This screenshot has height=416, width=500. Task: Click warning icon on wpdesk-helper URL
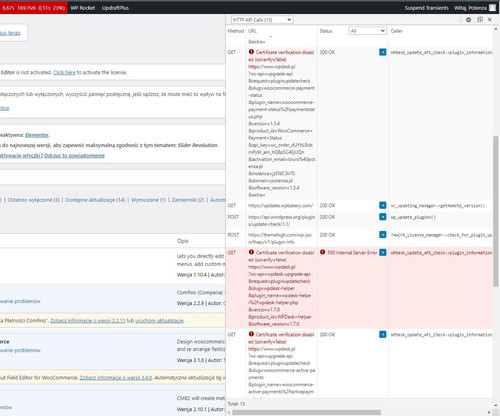251,252
